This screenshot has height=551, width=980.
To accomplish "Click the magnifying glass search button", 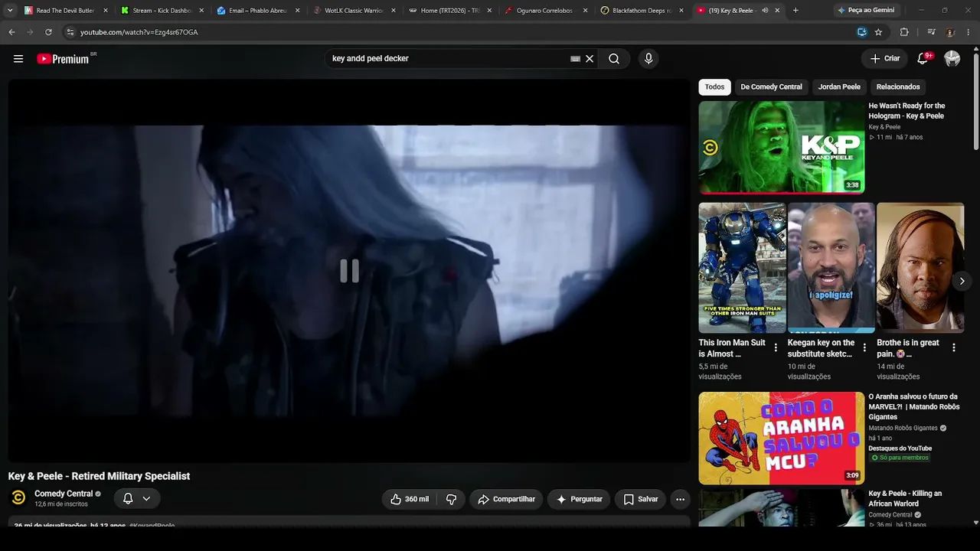I will (x=614, y=59).
